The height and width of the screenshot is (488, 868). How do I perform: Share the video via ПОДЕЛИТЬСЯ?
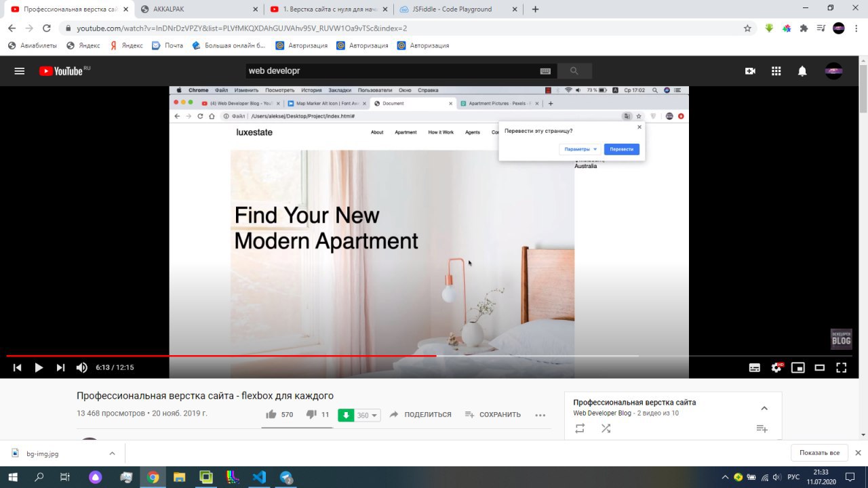(420, 415)
